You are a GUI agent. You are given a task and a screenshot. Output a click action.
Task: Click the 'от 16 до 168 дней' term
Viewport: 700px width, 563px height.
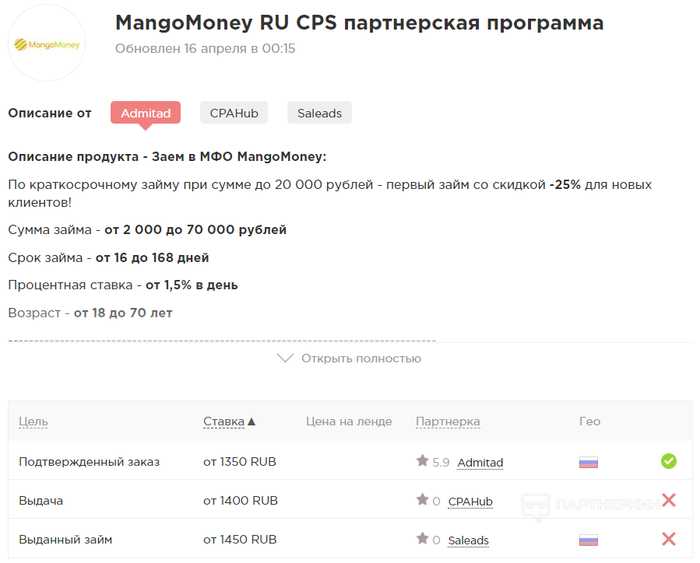click(x=152, y=258)
